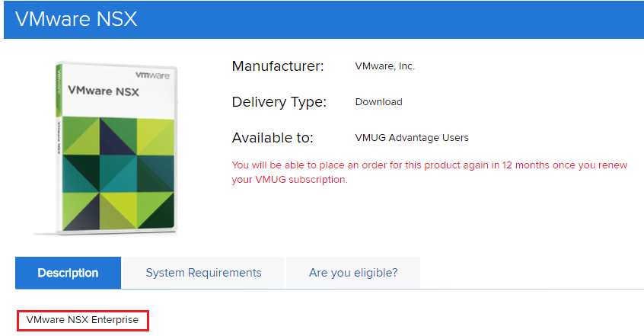
Task: Click the VMware, Inc. manufacturer value
Action: point(384,66)
